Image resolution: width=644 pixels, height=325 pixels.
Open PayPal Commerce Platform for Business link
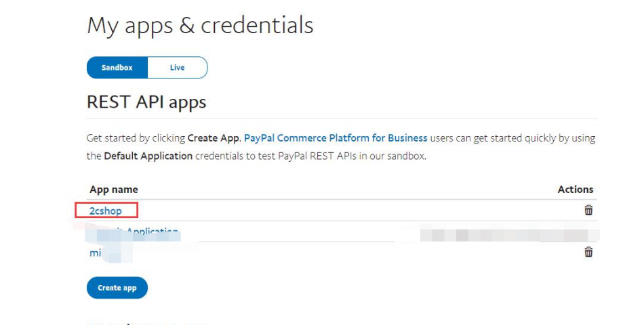pos(336,138)
